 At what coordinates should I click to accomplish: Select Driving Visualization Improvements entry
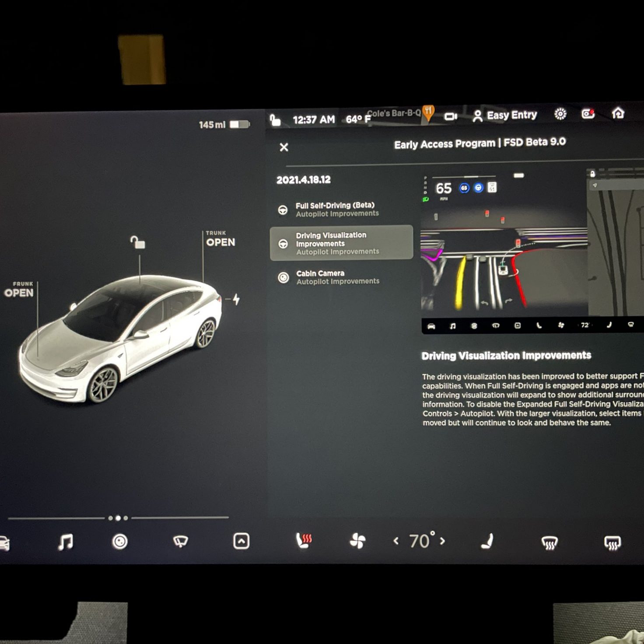click(341, 243)
